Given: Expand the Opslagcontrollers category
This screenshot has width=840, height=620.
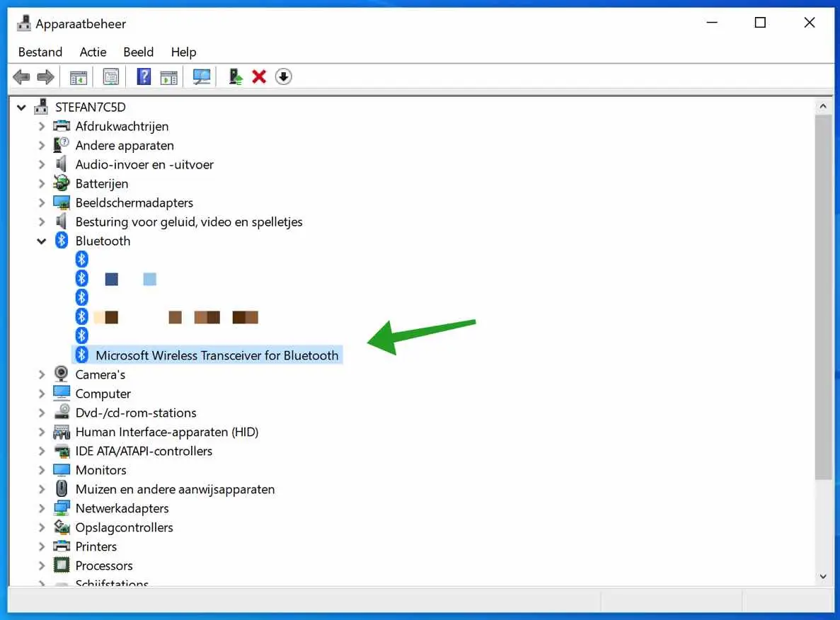Looking at the screenshot, I should coord(42,527).
